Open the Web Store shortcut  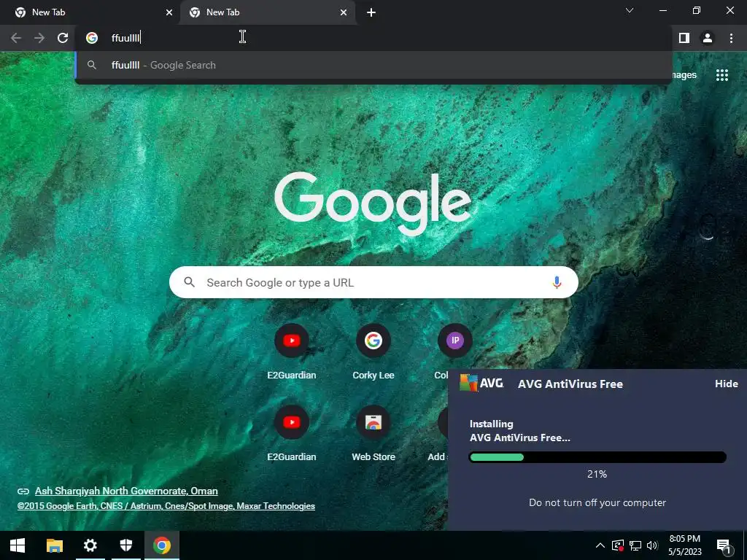click(x=373, y=434)
